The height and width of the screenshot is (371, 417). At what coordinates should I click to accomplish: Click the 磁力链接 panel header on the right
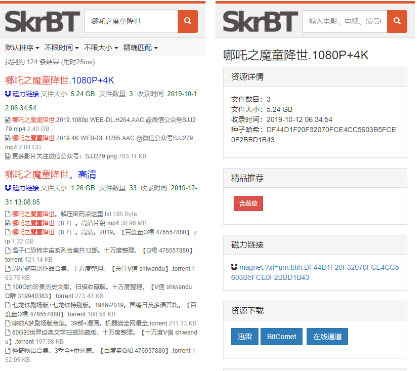[x=315, y=245]
